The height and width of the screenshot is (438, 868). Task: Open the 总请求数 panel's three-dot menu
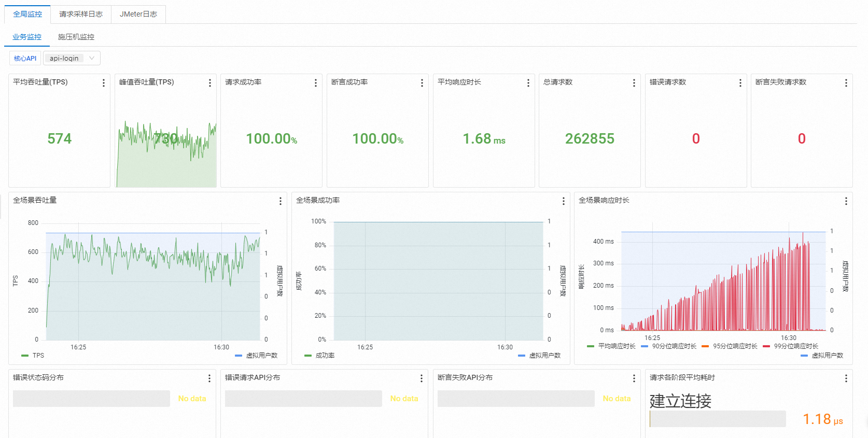point(634,83)
